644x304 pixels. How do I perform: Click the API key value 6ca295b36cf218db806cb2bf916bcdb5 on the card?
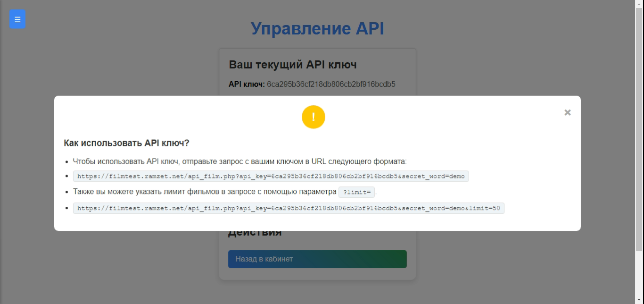tap(331, 84)
